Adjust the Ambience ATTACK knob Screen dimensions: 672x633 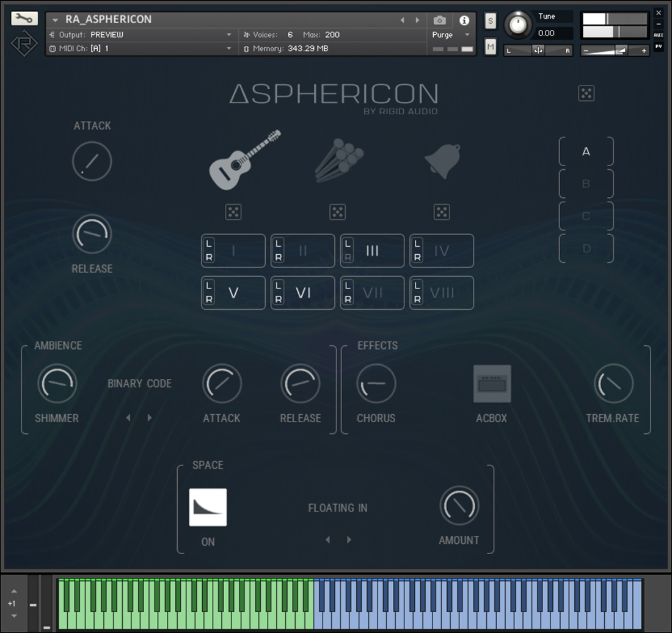click(222, 384)
